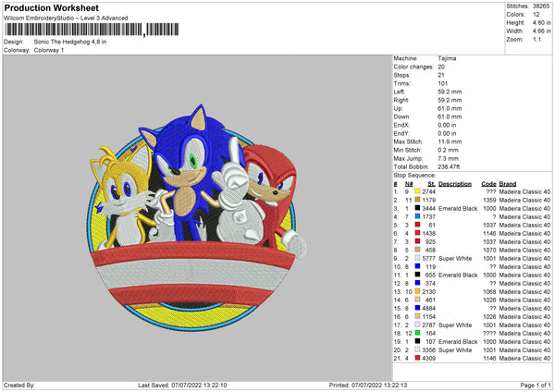Click the Colors value 12
555x392 pixels.
tap(536, 15)
